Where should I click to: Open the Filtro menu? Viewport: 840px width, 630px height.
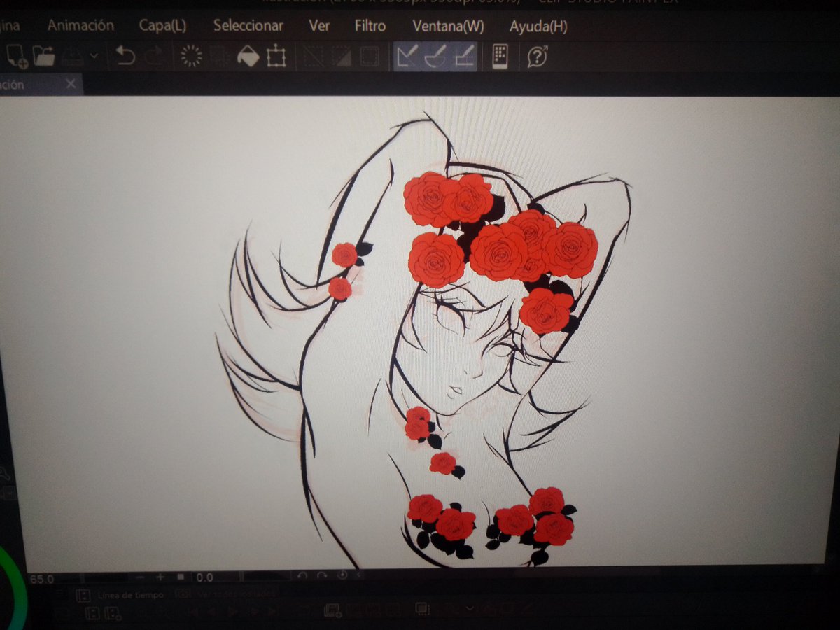370,26
